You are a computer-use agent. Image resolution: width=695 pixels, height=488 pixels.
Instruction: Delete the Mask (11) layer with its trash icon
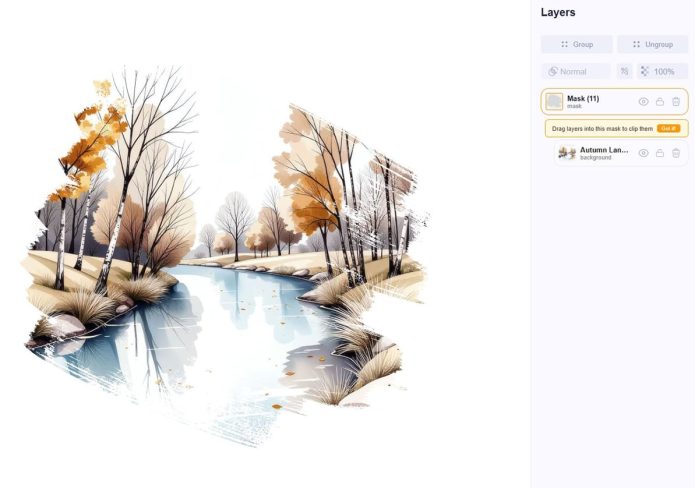[x=675, y=102]
